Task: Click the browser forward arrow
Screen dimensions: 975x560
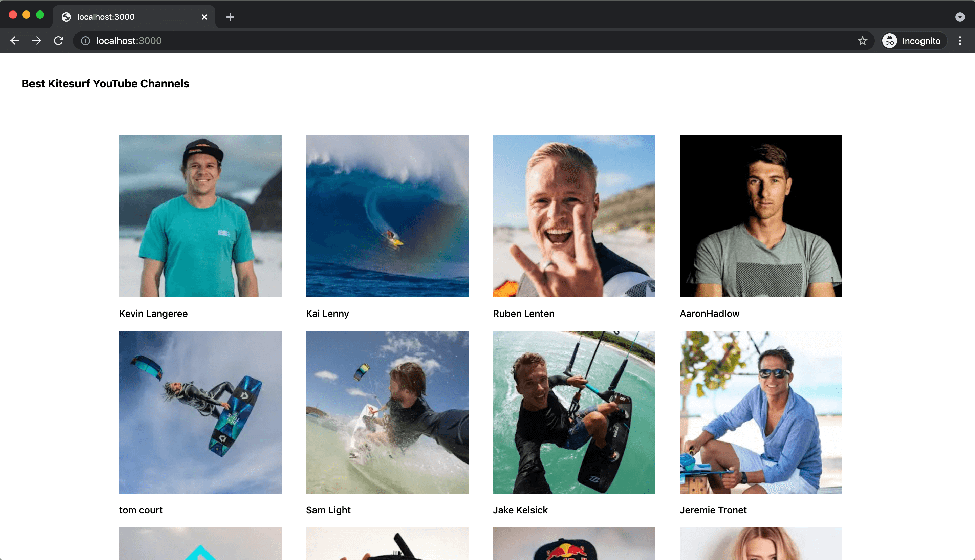Action: 37,41
